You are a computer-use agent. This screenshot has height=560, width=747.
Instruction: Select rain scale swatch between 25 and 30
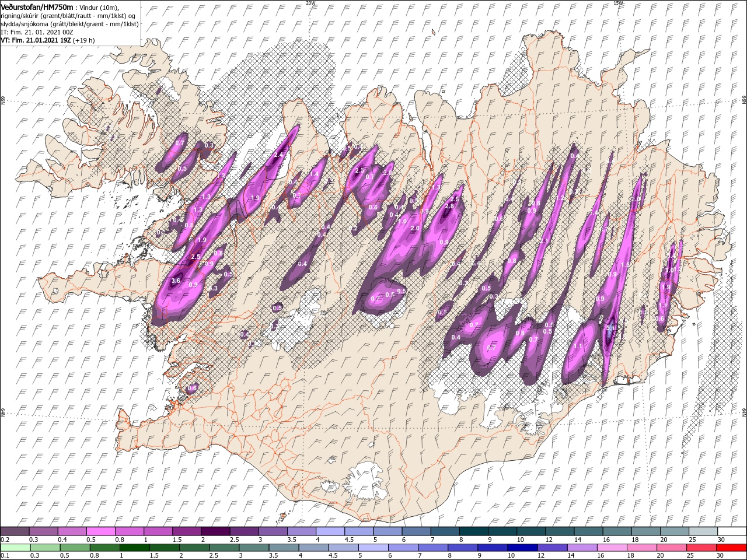click(x=700, y=548)
